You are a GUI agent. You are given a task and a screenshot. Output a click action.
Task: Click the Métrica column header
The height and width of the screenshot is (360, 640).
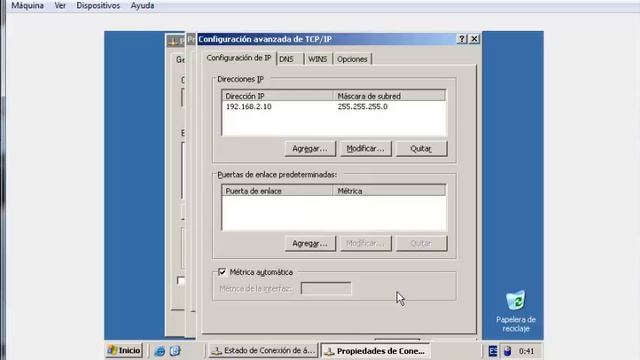(389, 191)
